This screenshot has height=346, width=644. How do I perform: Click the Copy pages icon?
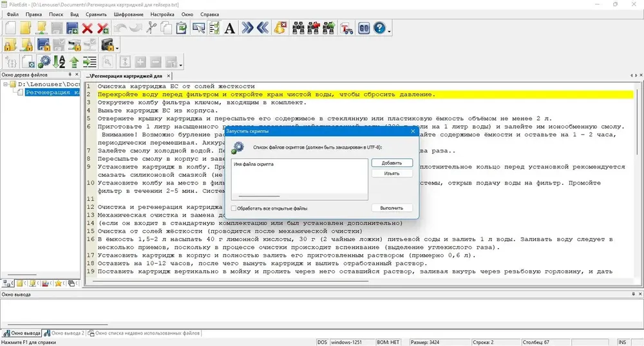pyautogui.click(x=166, y=28)
